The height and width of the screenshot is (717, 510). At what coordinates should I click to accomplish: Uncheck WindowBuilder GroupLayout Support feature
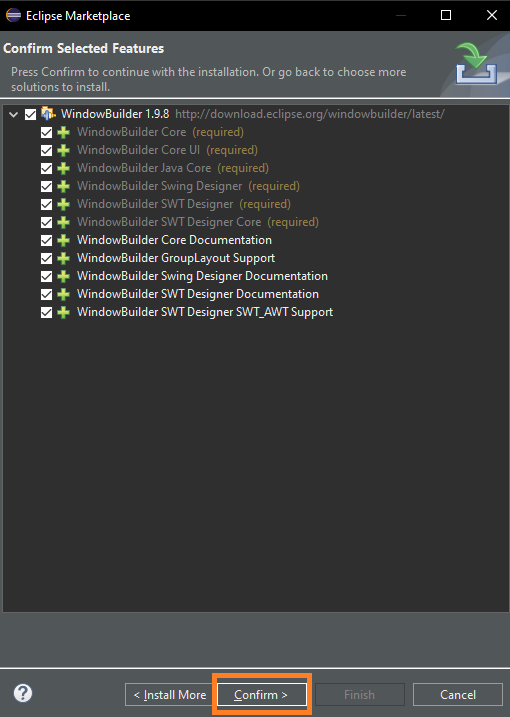click(46, 258)
